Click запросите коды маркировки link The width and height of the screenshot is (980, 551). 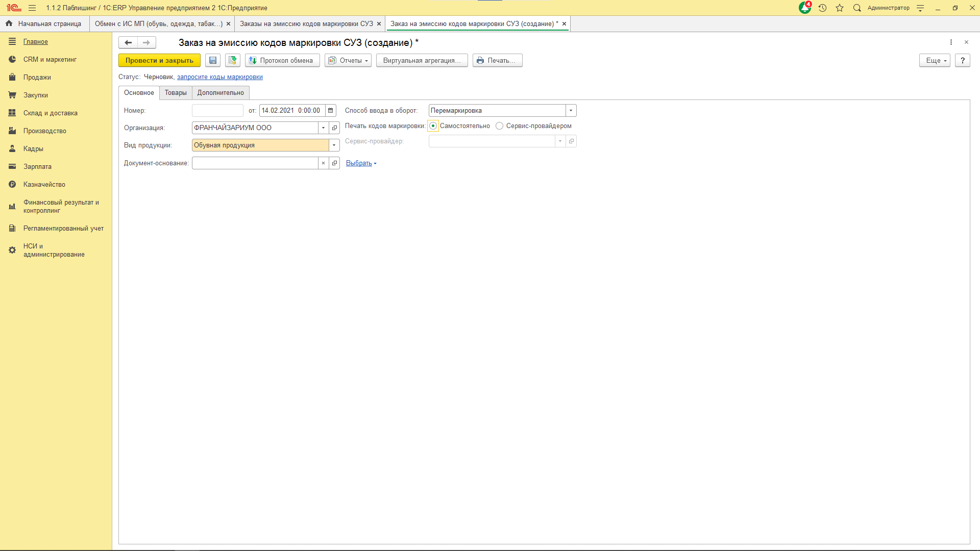pos(220,77)
